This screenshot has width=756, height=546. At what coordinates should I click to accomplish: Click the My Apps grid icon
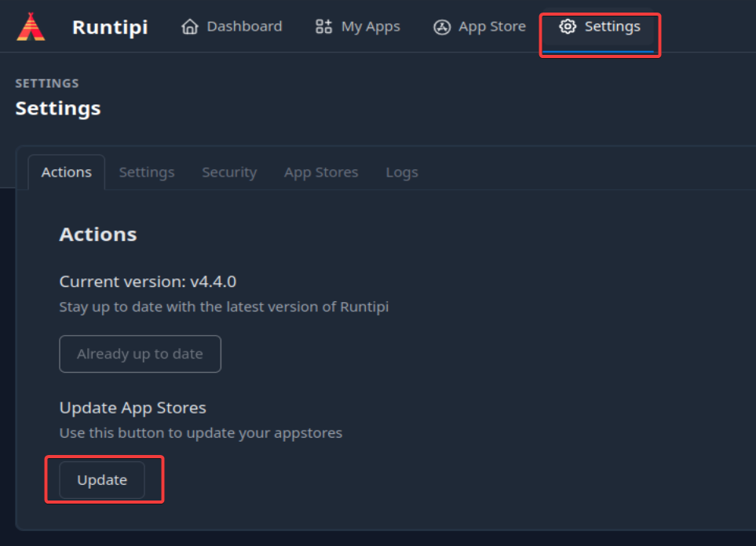click(323, 27)
